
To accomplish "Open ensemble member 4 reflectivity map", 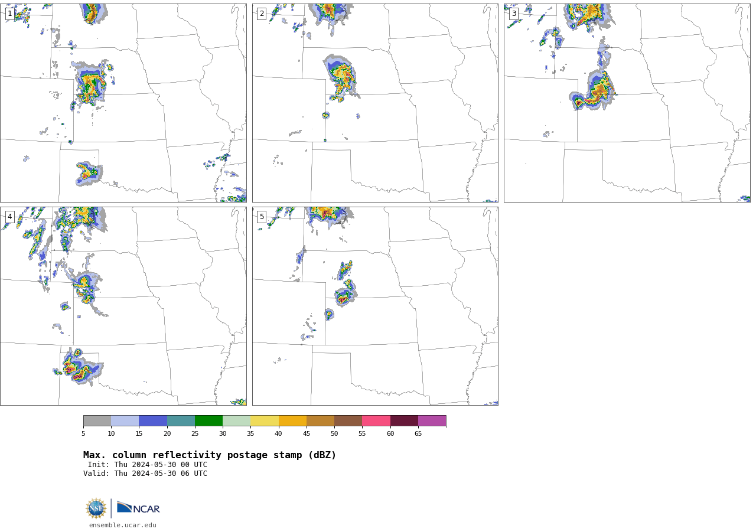I will point(123,306).
